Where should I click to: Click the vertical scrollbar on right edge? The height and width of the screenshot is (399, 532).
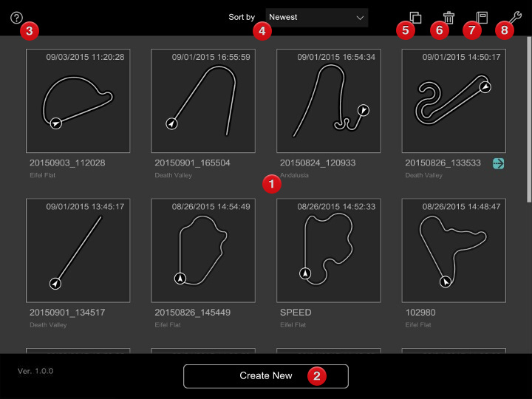[x=528, y=118]
